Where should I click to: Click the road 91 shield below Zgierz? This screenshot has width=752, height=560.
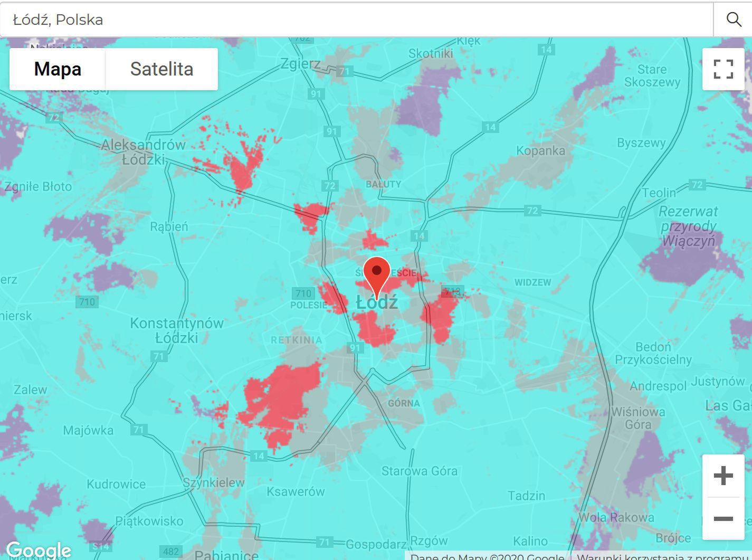316,94
